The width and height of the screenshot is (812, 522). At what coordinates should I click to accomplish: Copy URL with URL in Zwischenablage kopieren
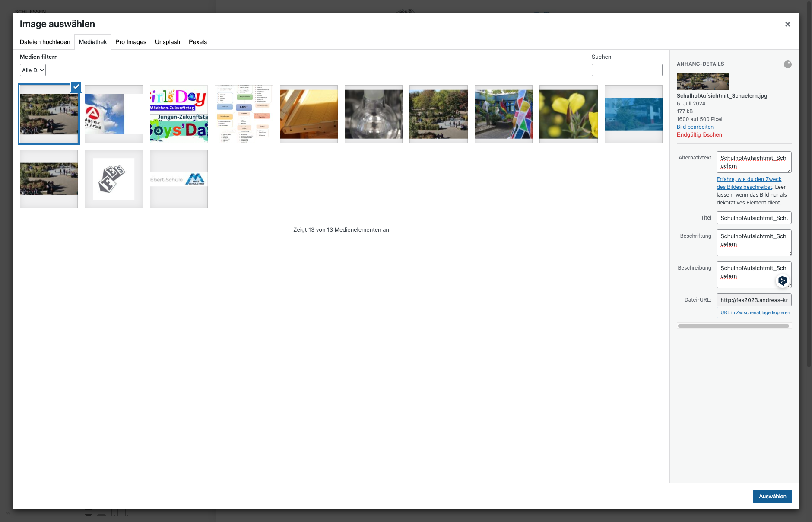coord(755,312)
